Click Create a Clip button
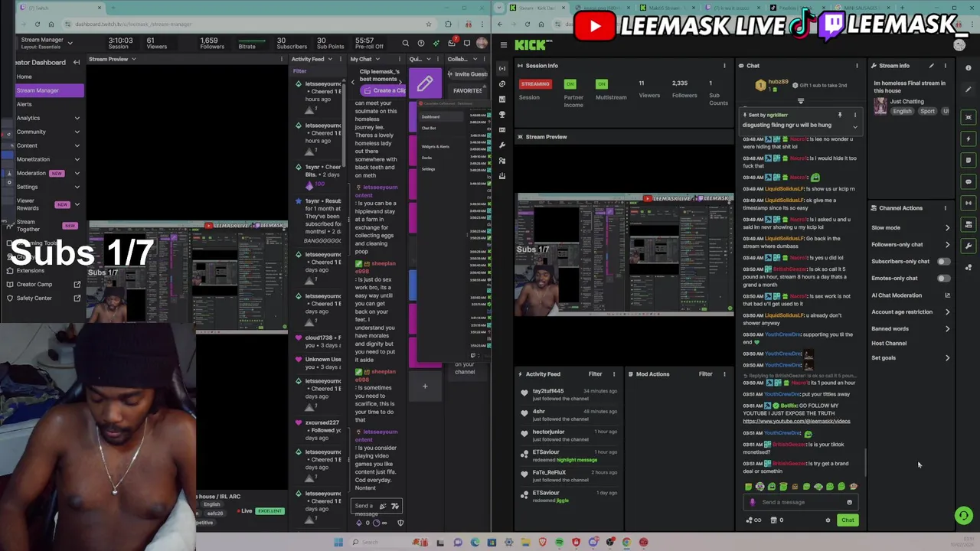 pos(384,91)
